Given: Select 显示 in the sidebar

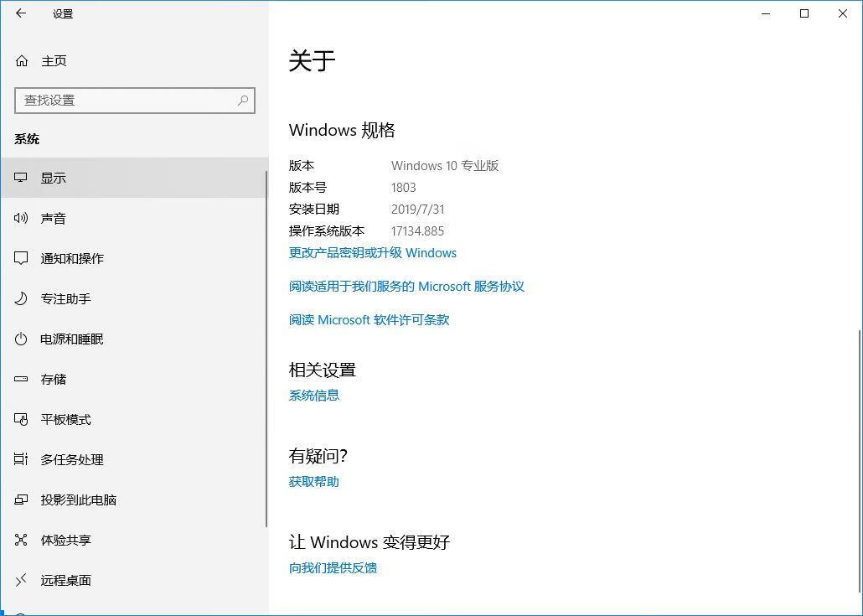Looking at the screenshot, I should (x=134, y=178).
